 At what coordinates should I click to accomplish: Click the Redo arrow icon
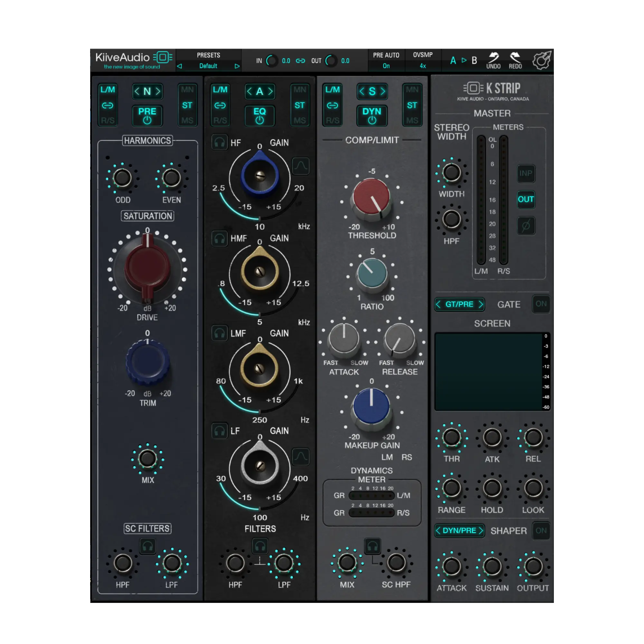[515, 58]
